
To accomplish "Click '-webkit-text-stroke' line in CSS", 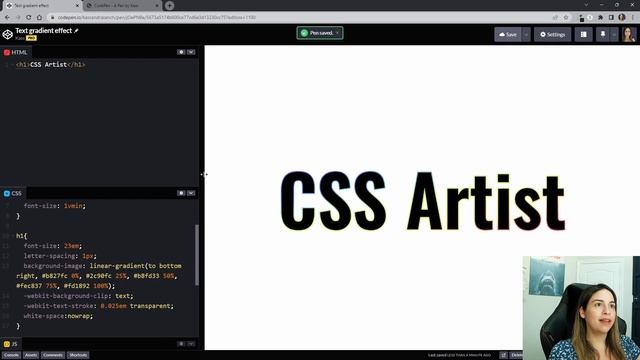I will tap(98, 306).
